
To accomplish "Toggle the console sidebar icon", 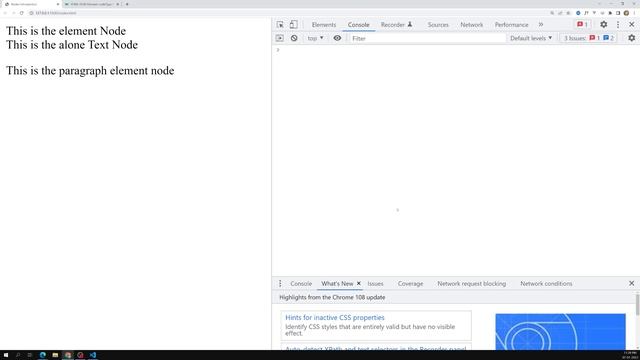I will 280,38.
